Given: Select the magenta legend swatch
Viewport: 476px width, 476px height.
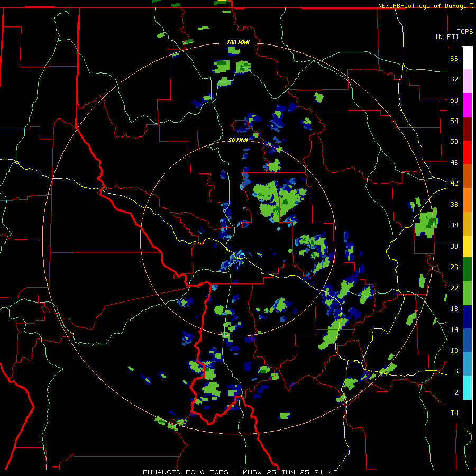Looking at the screenshot, I should coord(467,105).
